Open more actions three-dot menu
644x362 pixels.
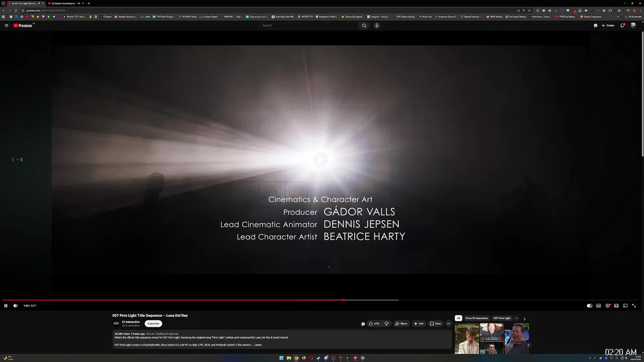click(x=449, y=324)
